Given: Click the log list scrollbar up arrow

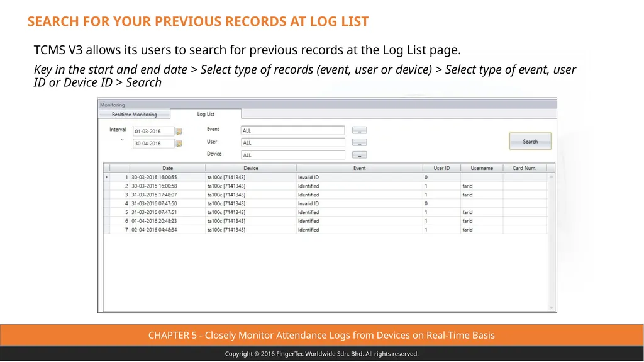Looking at the screenshot, I should coord(551,176).
